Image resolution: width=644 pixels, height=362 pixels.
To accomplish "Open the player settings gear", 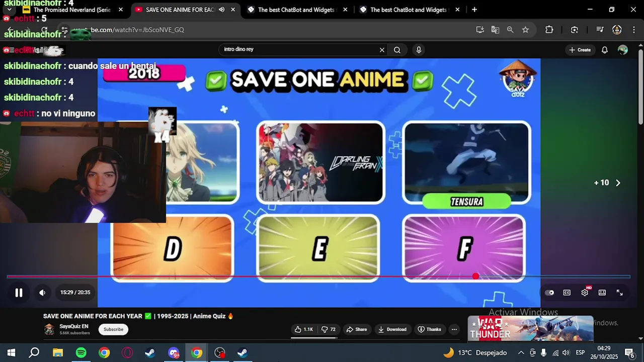I will pos(585,293).
